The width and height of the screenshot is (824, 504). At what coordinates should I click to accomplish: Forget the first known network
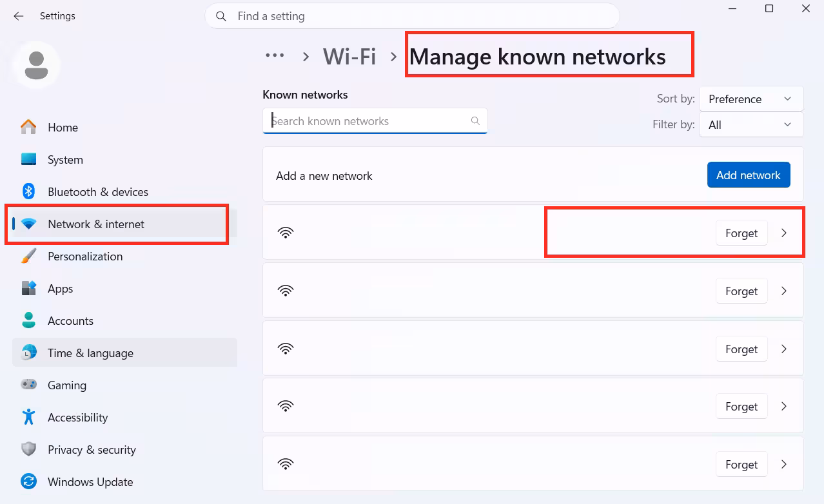741,233
